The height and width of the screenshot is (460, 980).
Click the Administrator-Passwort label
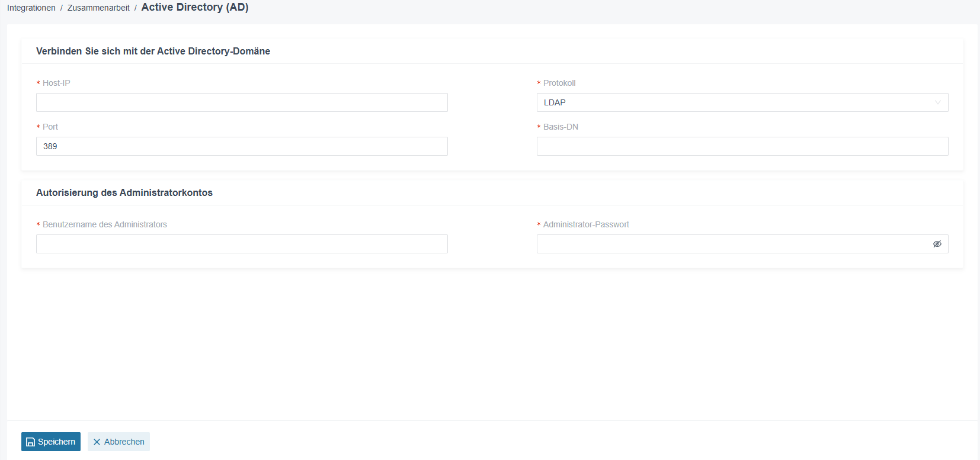click(586, 224)
